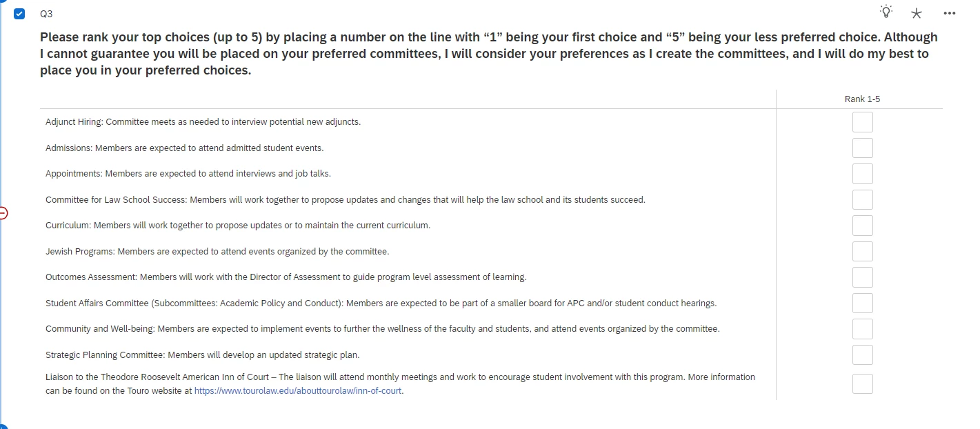Open the tourolaw.edu inn-of-court link
Image resolution: width=980 pixels, height=429 pixels.
tap(299, 390)
